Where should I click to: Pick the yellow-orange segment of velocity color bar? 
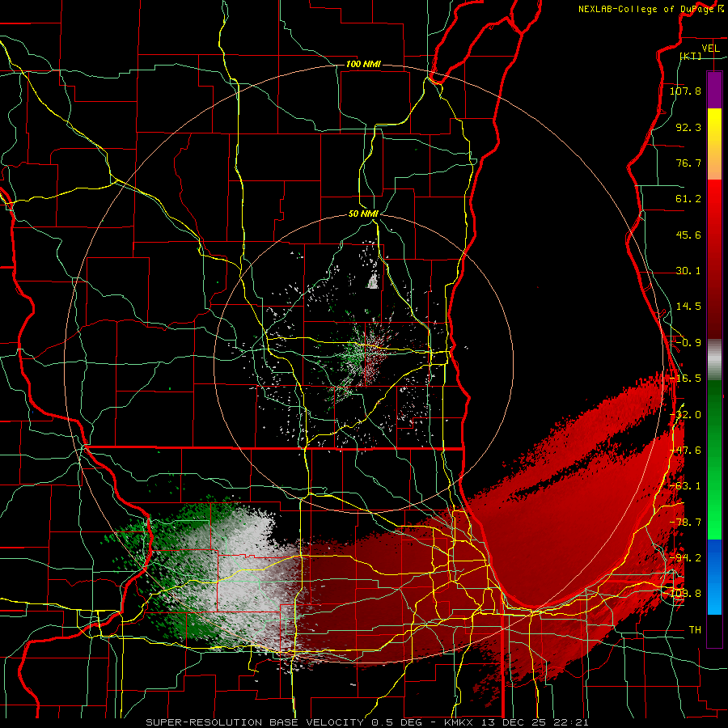714,144
